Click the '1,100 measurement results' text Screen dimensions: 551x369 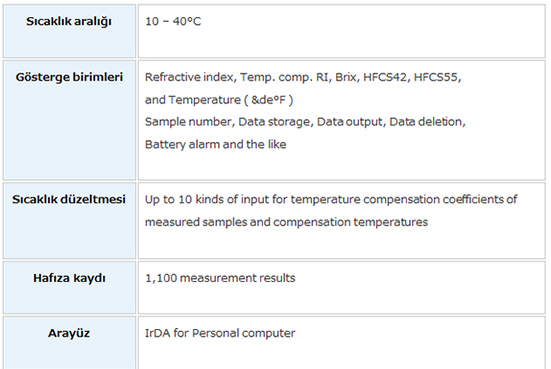(220, 278)
